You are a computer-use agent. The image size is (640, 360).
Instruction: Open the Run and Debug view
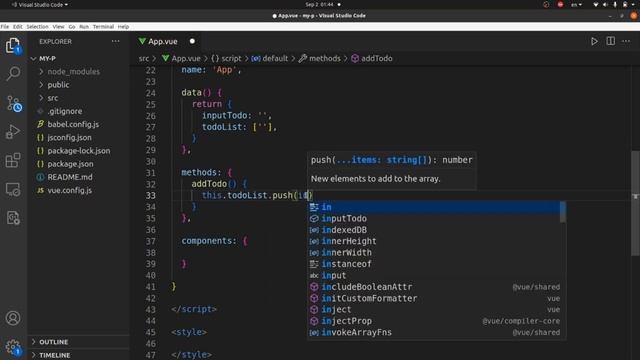click(13, 132)
